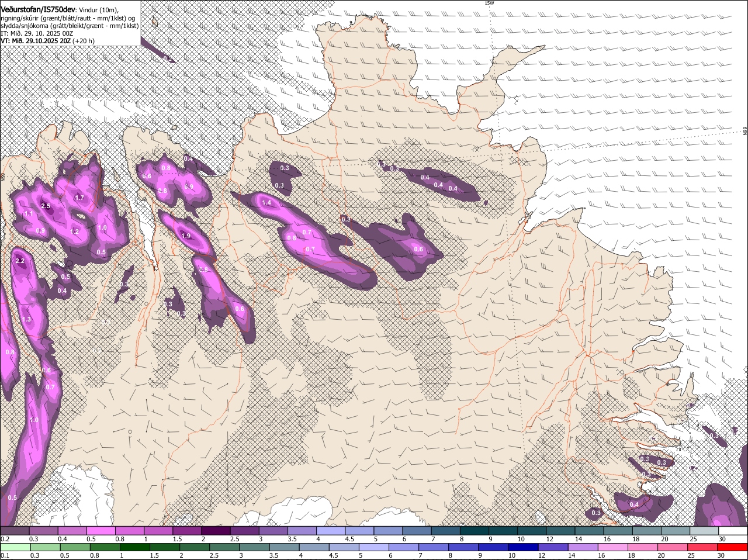Pick lower legend red swatch between 25 and 30
Image resolution: width=748 pixels, height=560 pixels.
704,547
